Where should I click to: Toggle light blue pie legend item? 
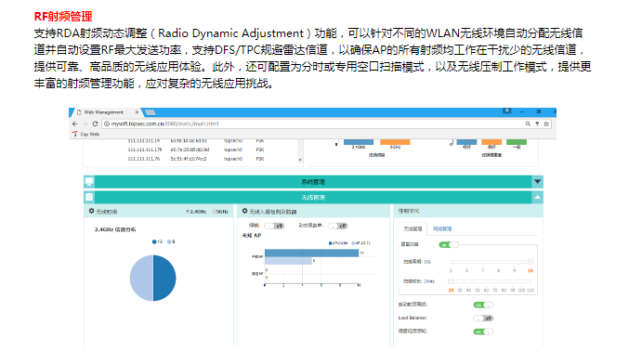point(171,241)
